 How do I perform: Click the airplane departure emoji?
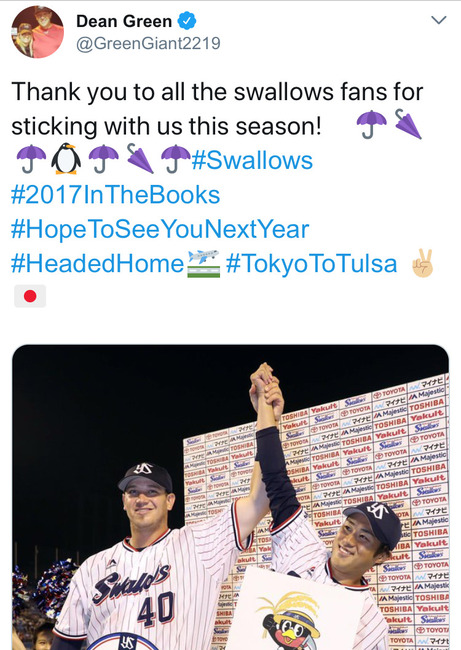click(x=204, y=264)
